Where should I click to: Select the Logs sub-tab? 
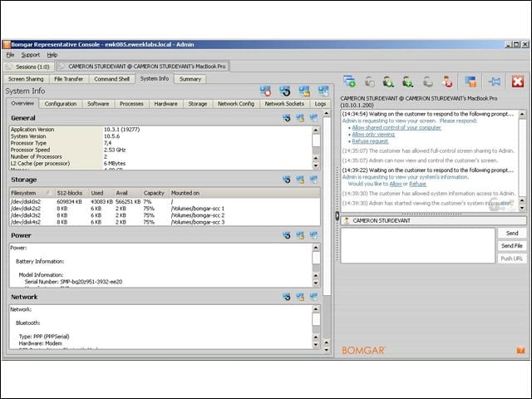click(320, 104)
